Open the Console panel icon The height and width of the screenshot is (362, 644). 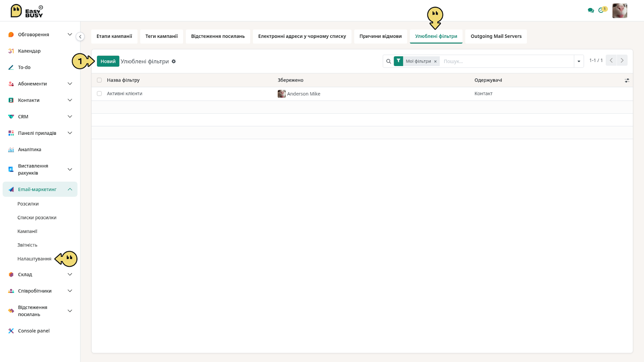[x=11, y=331]
